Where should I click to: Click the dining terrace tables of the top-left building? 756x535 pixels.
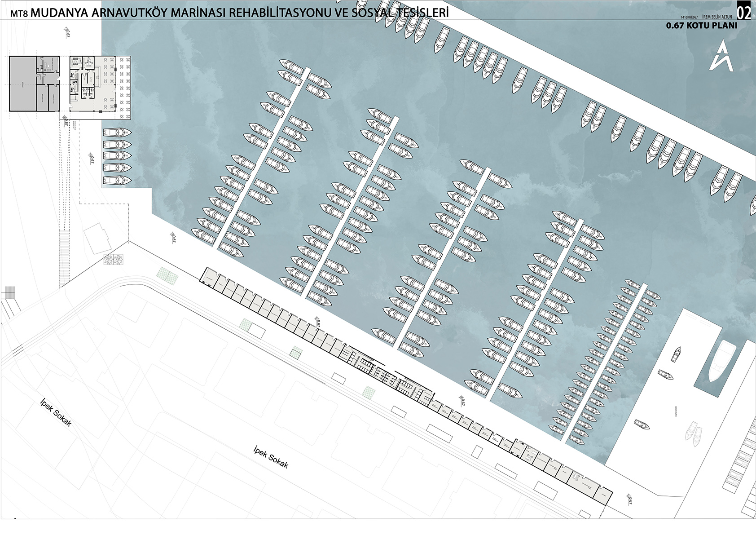point(116,87)
